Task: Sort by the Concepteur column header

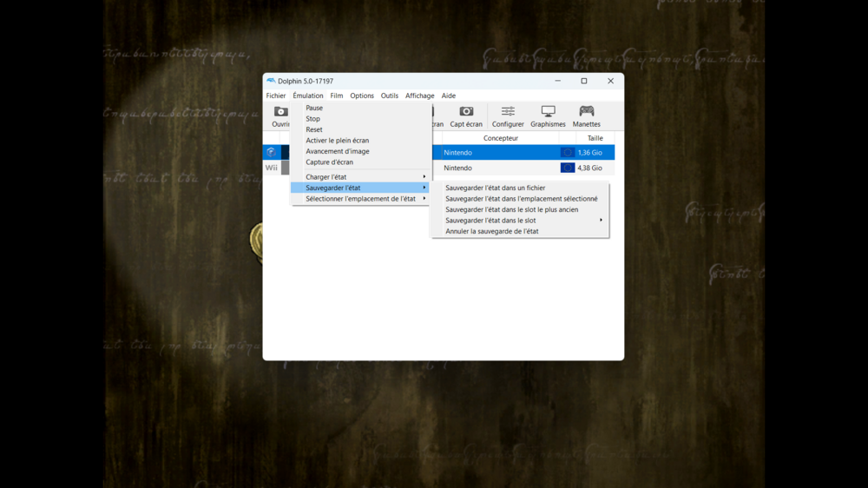Action: (x=500, y=138)
